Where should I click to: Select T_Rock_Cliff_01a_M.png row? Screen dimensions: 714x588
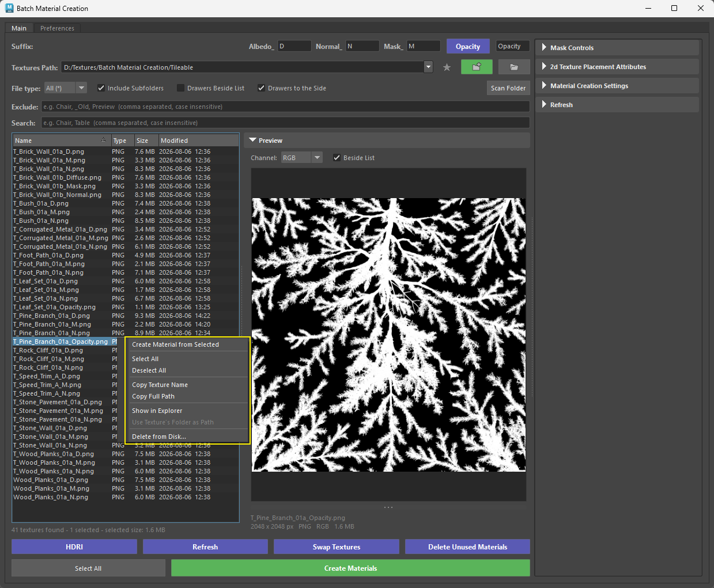[65, 359]
